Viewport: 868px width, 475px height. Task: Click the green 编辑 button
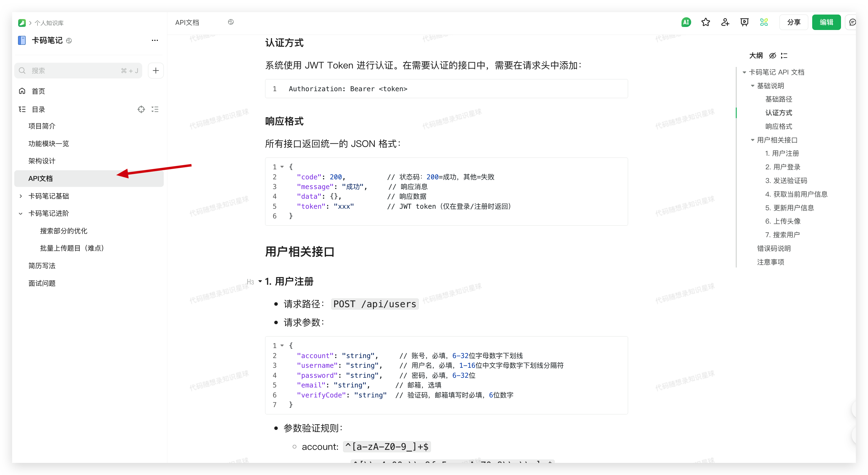(x=826, y=22)
